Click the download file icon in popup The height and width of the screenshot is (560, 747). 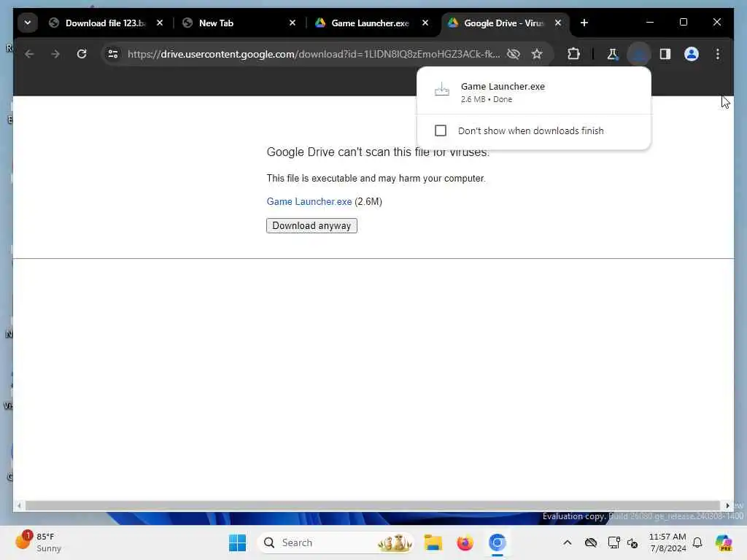coord(441,89)
